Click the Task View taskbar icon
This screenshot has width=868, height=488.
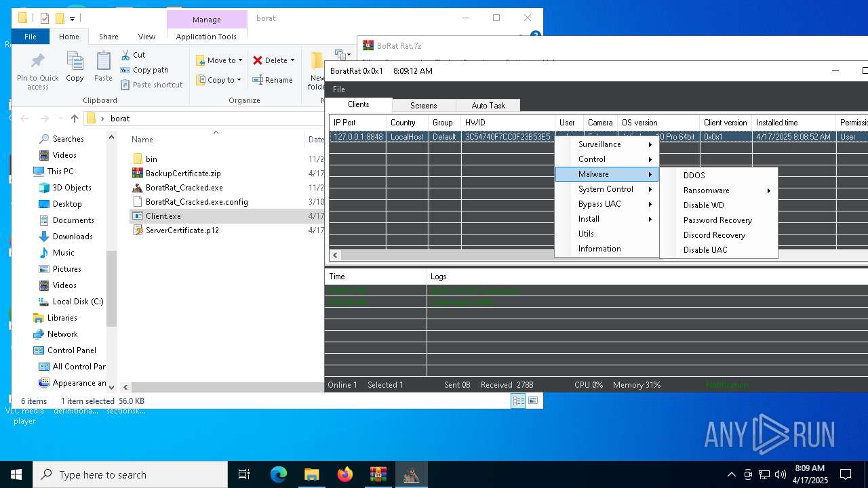(244, 474)
